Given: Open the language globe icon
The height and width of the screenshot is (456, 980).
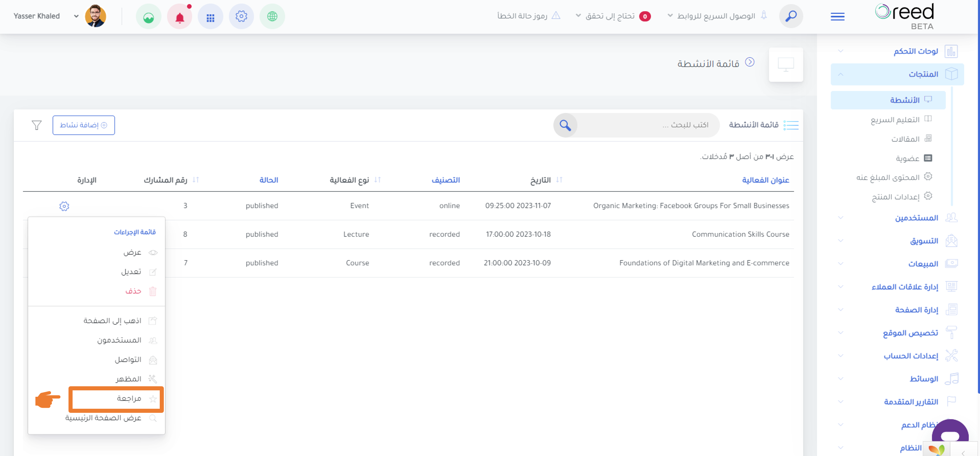Looking at the screenshot, I should coord(272,16).
